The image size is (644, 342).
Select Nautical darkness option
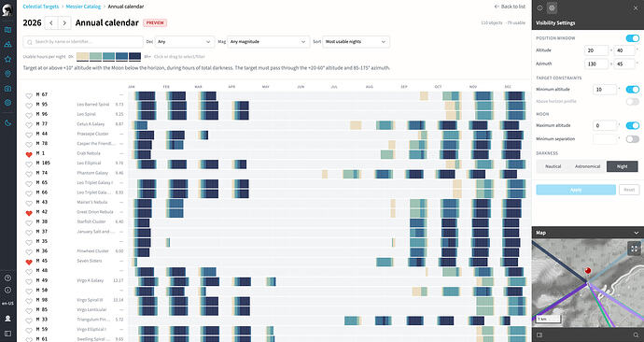point(553,166)
